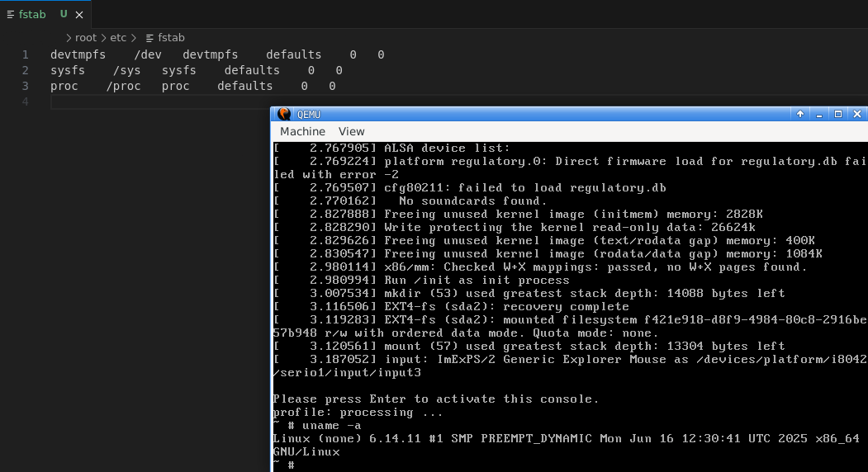Viewport: 868px width, 472px height.
Task: Click the 'ALSA device list:' line
Action: pos(391,148)
